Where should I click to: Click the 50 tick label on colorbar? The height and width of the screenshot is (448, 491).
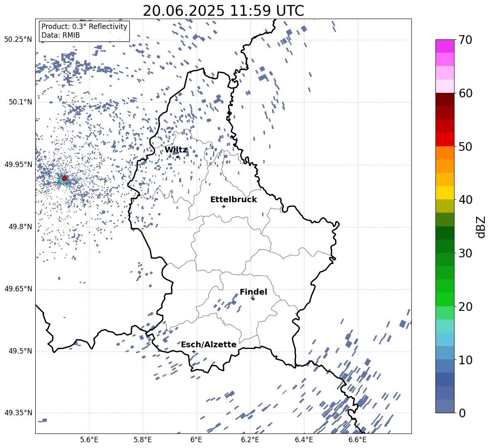pyautogui.click(x=465, y=147)
